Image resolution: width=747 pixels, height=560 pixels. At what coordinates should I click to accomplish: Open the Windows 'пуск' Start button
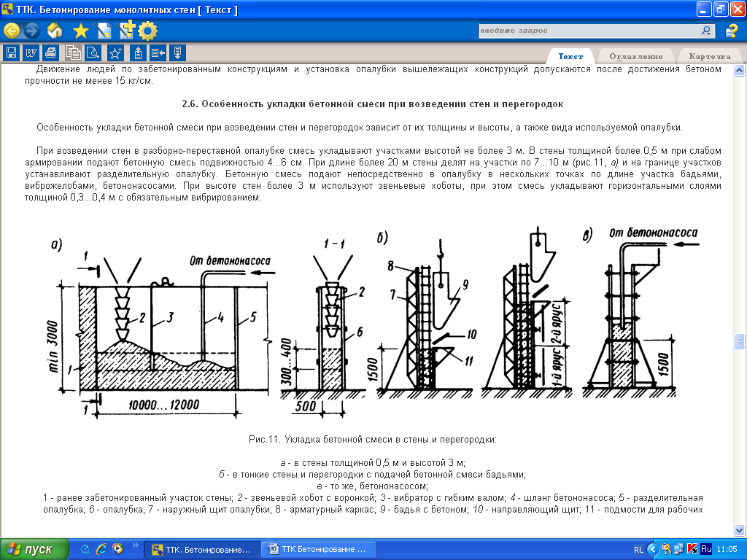click(34, 550)
